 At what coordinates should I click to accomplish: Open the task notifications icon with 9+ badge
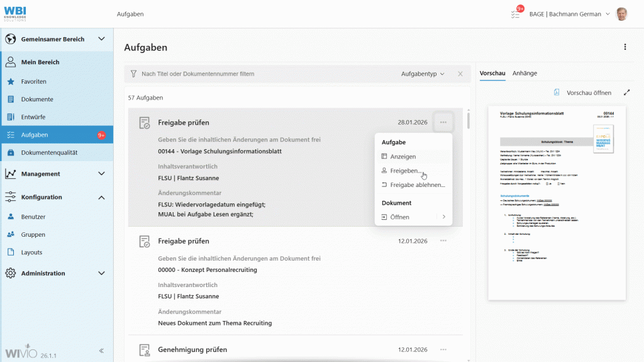tap(516, 14)
